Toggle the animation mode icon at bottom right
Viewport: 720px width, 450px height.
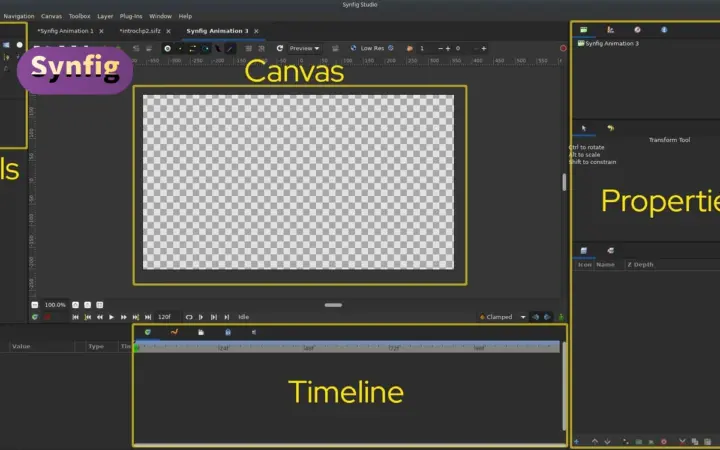tap(561, 317)
